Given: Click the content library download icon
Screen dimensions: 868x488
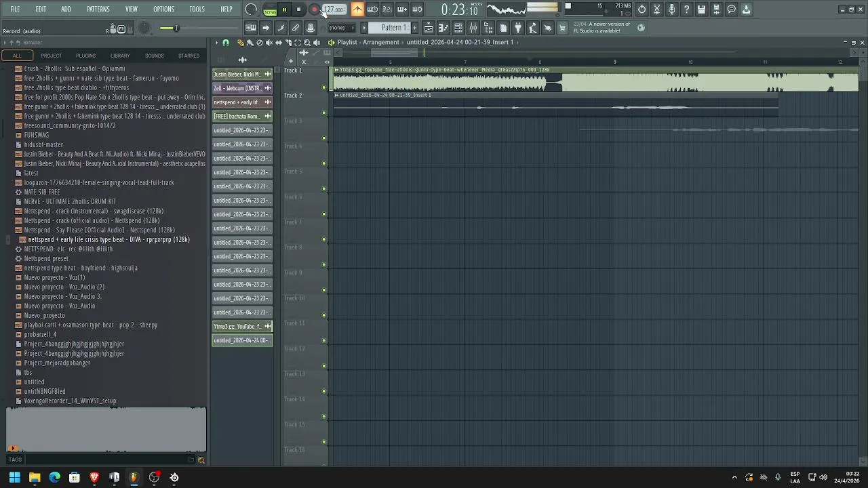Looking at the screenshot, I should click(x=746, y=9).
